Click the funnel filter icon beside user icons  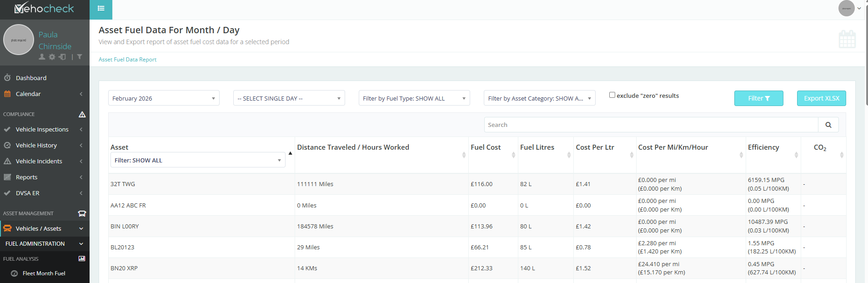[80, 57]
